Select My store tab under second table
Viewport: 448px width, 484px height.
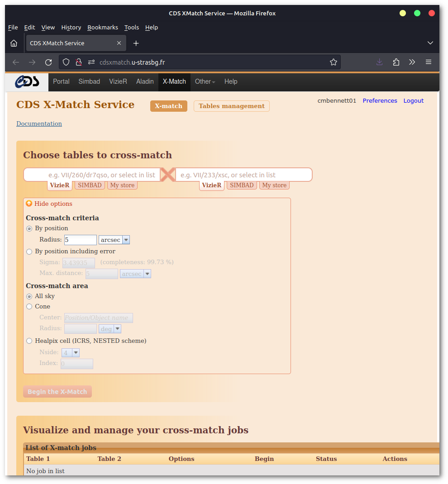(274, 185)
